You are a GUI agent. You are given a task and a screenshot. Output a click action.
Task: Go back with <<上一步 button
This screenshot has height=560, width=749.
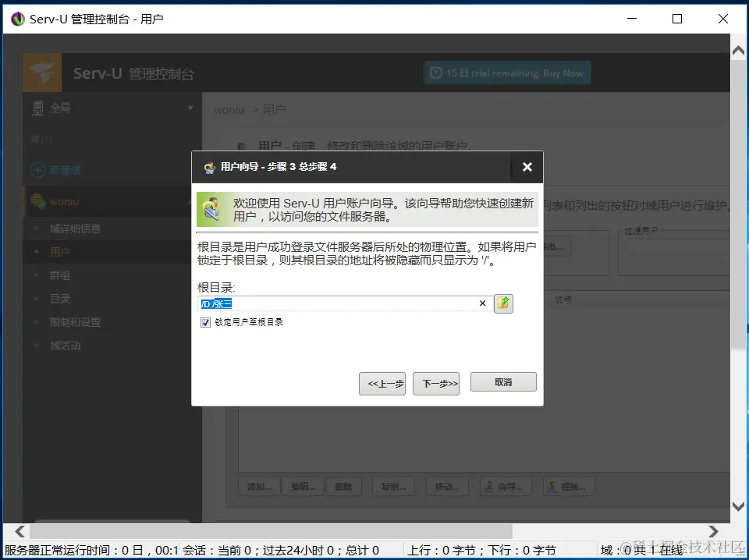pos(382,384)
